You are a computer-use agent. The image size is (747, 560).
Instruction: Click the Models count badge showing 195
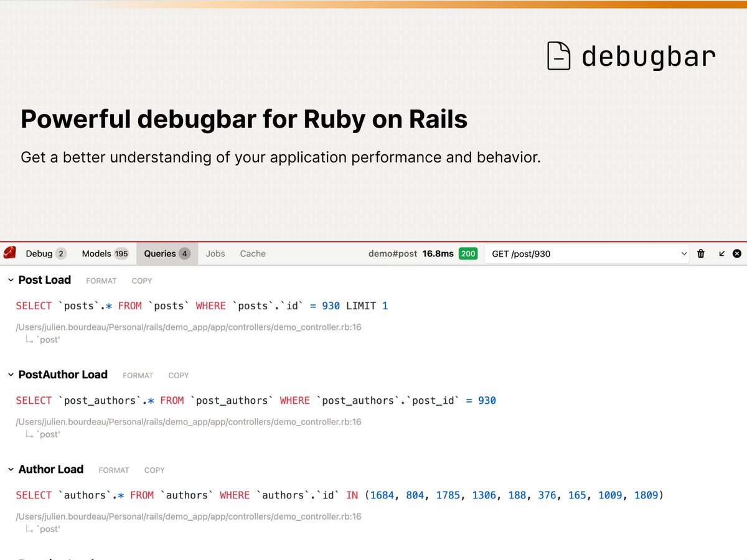(121, 253)
